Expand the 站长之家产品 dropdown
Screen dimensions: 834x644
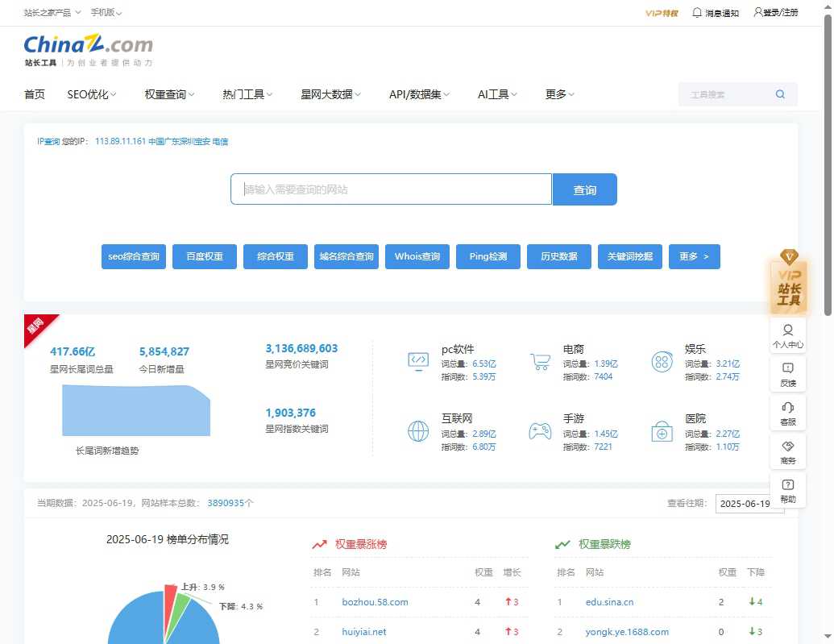48,12
